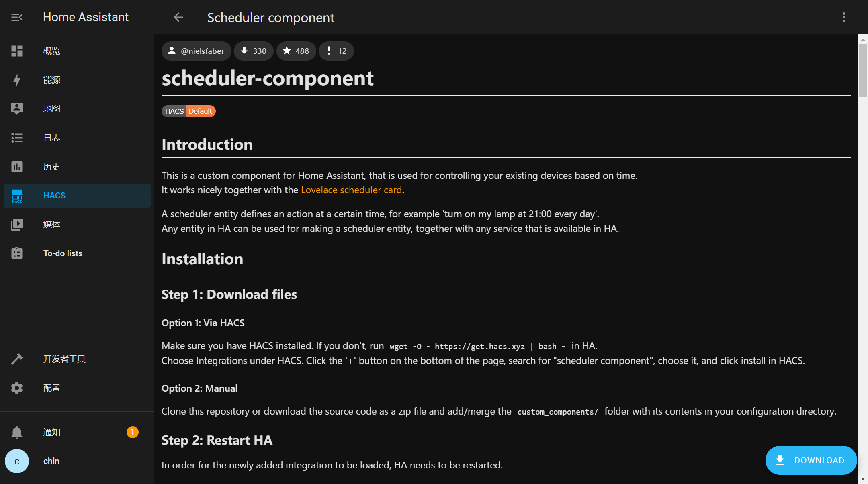Open the 配置 settings gear icon
Screen dimensions: 868x484
coord(17,388)
